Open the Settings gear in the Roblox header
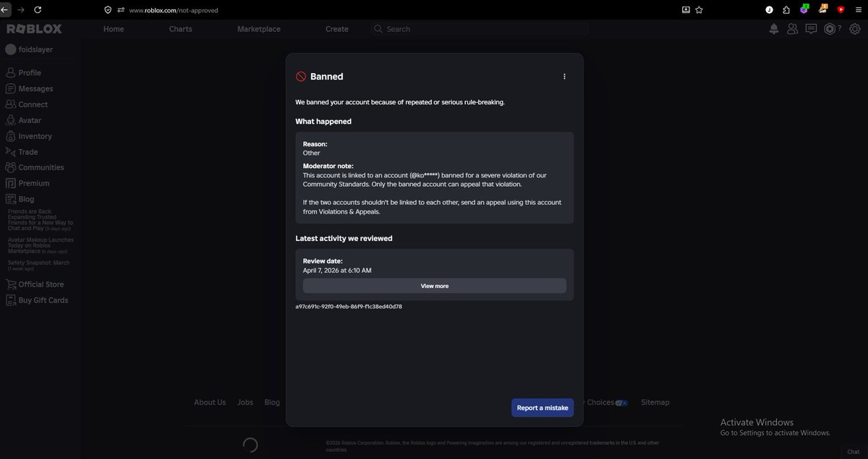 pyautogui.click(x=855, y=29)
